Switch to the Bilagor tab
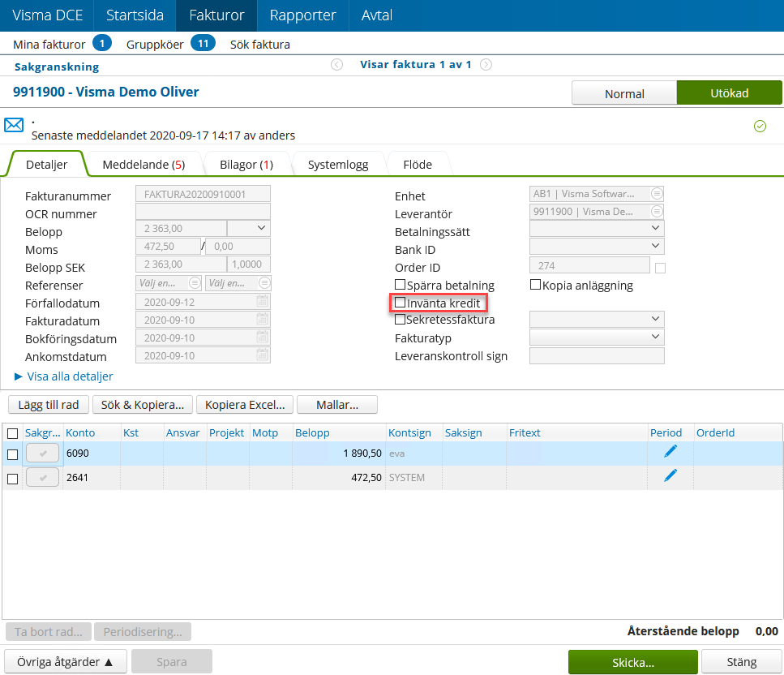 (246, 164)
